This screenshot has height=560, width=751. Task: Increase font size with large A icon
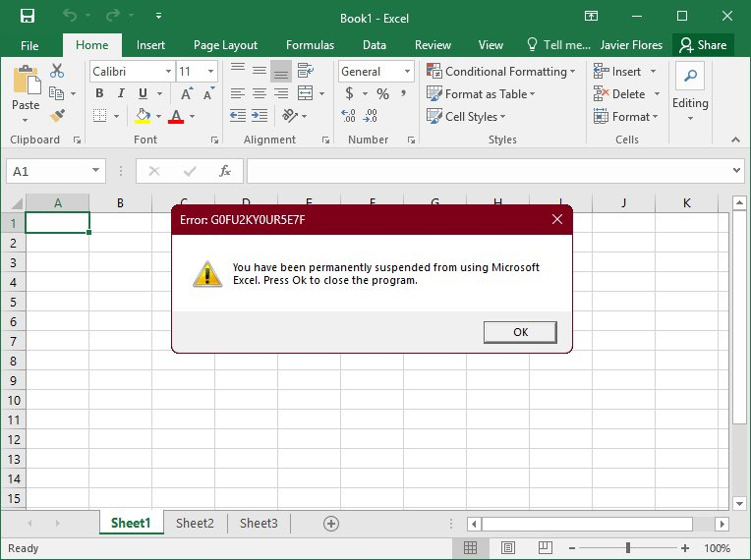tap(188, 93)
